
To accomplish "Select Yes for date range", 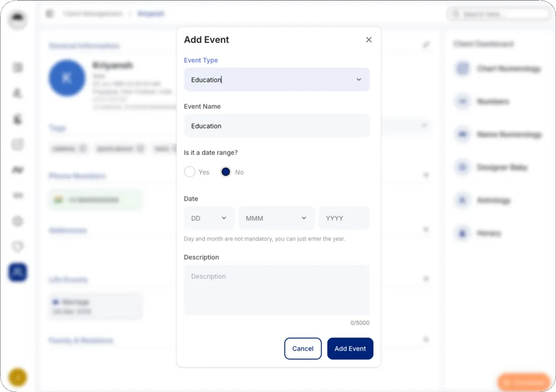I will (189, 172).
